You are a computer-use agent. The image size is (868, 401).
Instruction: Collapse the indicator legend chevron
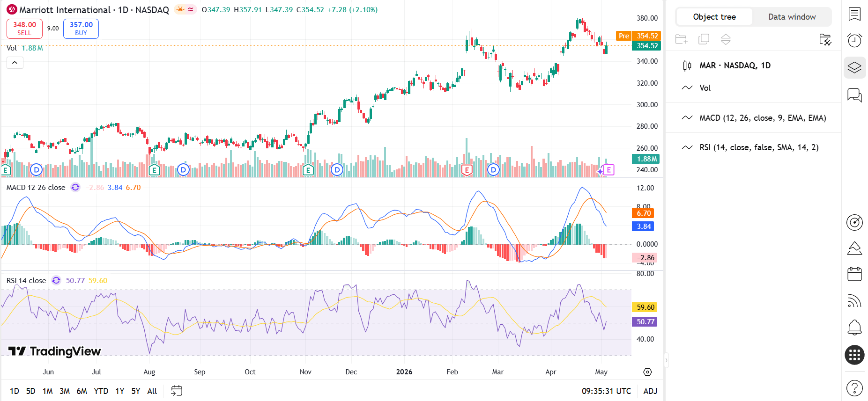coord(15,63)
